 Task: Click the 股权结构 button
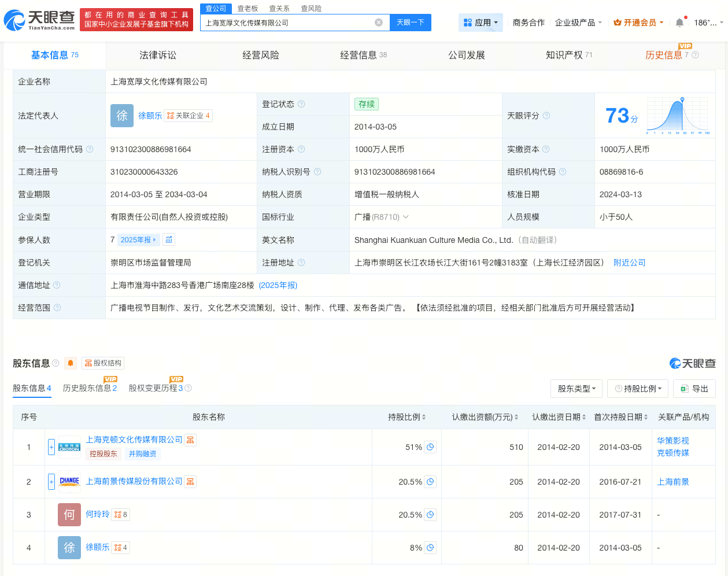coord(103,363)
